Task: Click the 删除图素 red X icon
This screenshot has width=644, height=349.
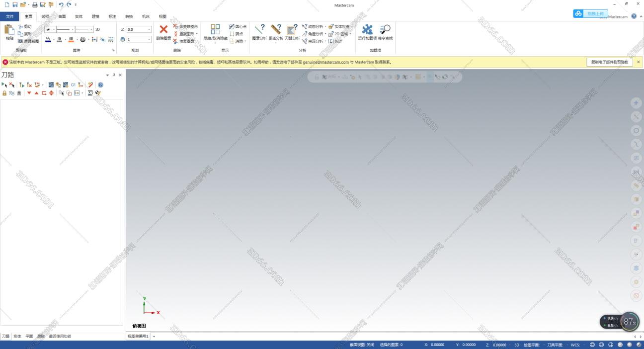Action: click(163, 30)
